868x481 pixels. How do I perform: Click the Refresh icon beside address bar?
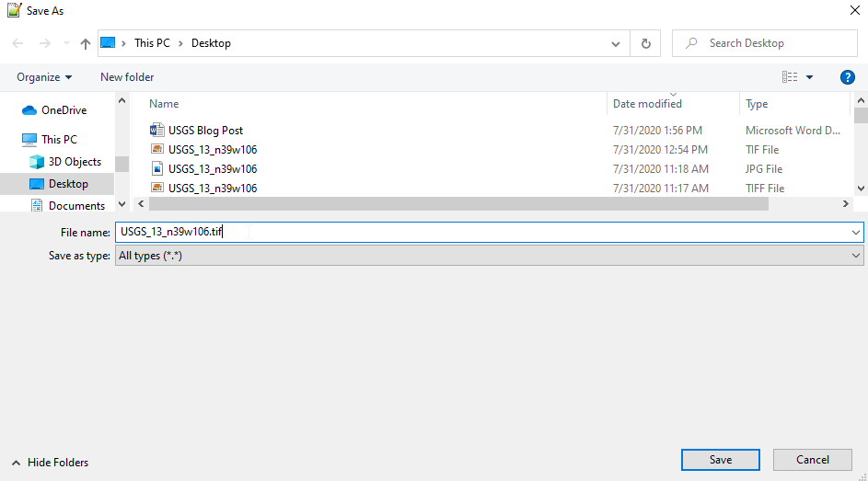point(645,43)
